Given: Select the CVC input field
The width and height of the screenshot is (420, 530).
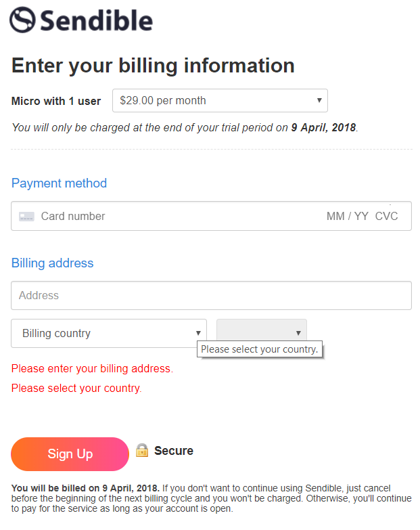Looking at the screenshot, I should coord(387,217).
